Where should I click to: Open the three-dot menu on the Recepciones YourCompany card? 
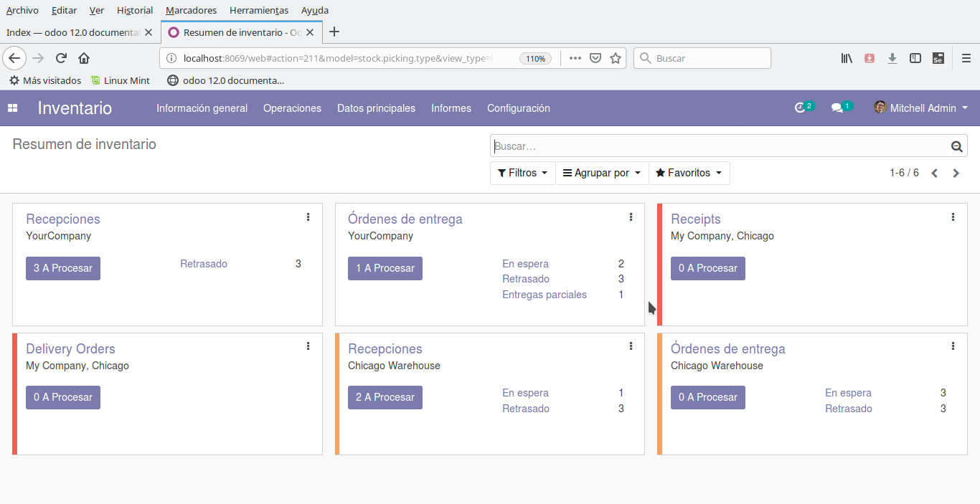coord(308,217)
